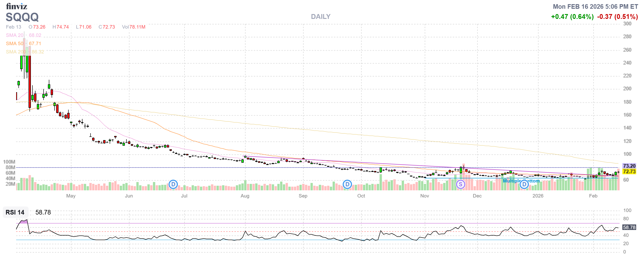Click the yellow 72.73 last price tag
644x259 pixels.
pyautogui.click(x=629, y=171)
